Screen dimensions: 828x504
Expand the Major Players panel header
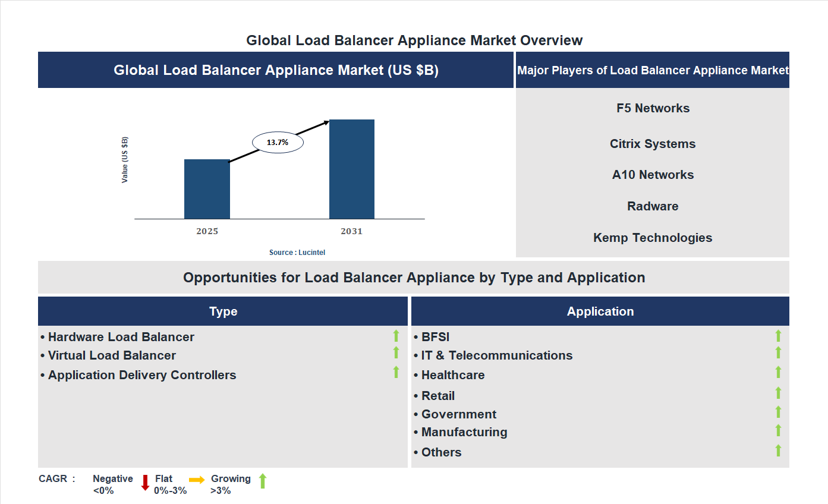coord(652,70)
